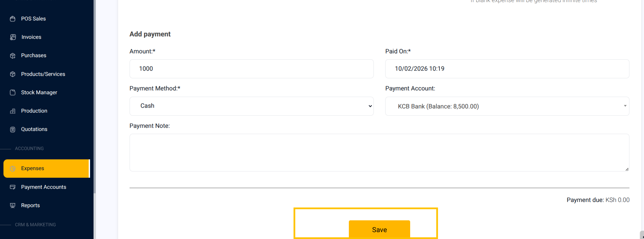Click the Payment Accounts card icon
Viewport: 644px width, 239px height.
pyautogui.click(x=13, y=187)
